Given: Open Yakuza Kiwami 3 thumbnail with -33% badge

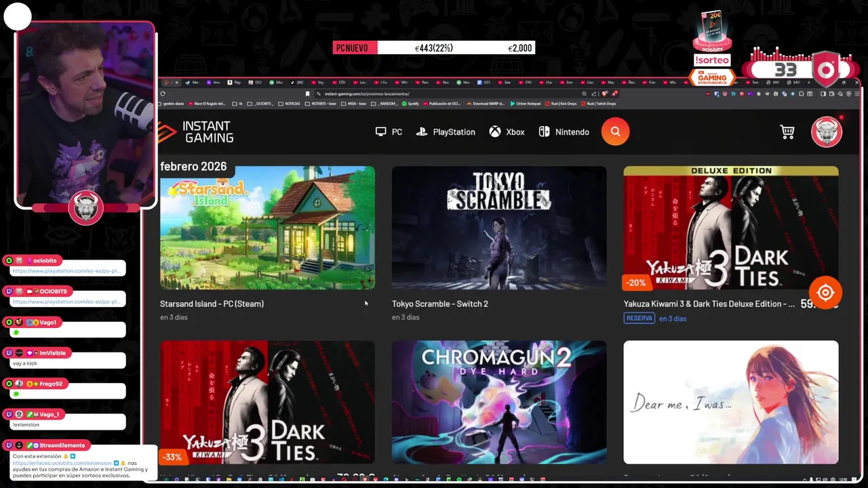Looking at the screenshot, I should [267, 402].
